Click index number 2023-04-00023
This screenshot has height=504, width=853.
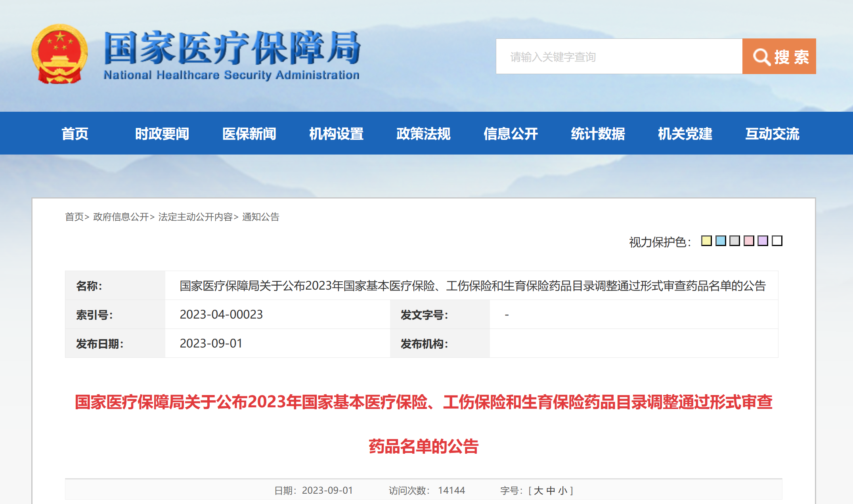click(x=221, y=314)
